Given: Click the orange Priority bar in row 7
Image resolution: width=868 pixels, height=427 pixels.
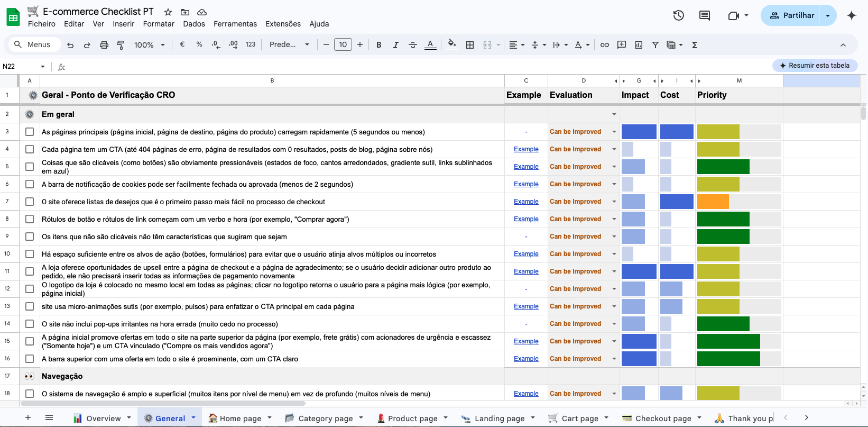Looking at the screenshot, I should click(713, 202).
